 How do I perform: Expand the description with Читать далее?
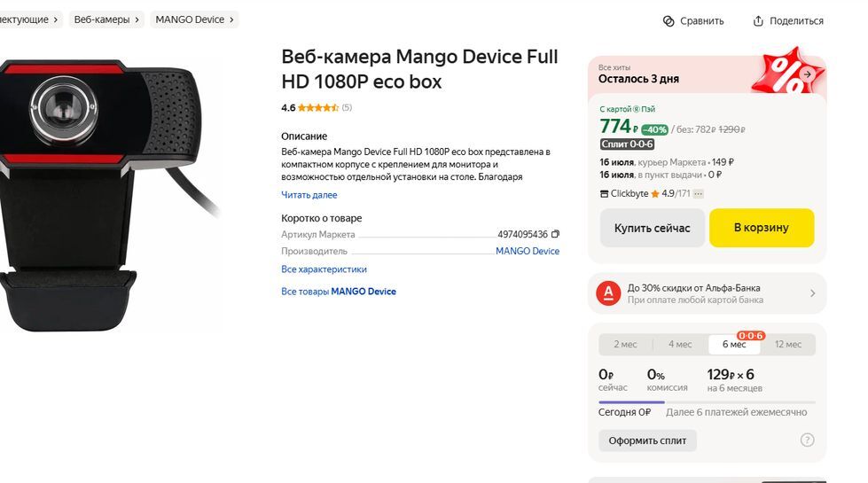(309, 195)
